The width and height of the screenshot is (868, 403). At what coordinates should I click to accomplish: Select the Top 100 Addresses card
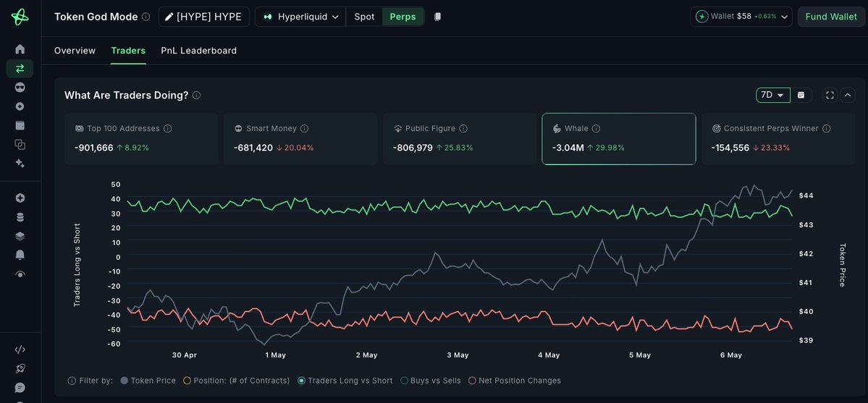pyautogui.click(x=141, y=139)
